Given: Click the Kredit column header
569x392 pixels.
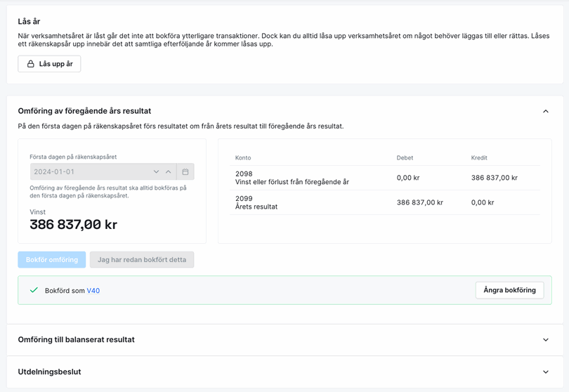Looking at the screenshot, I should tap(479, 158).
